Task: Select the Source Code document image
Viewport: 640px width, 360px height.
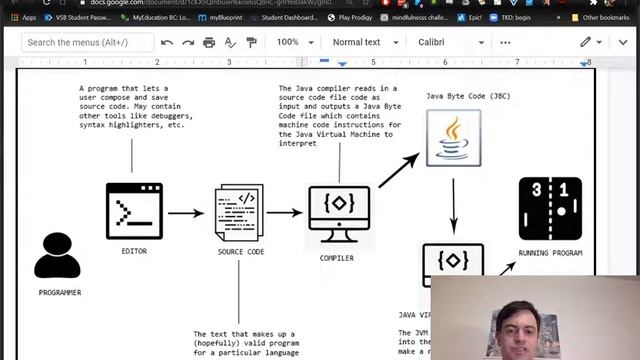Action: click(x=239, y=212)
